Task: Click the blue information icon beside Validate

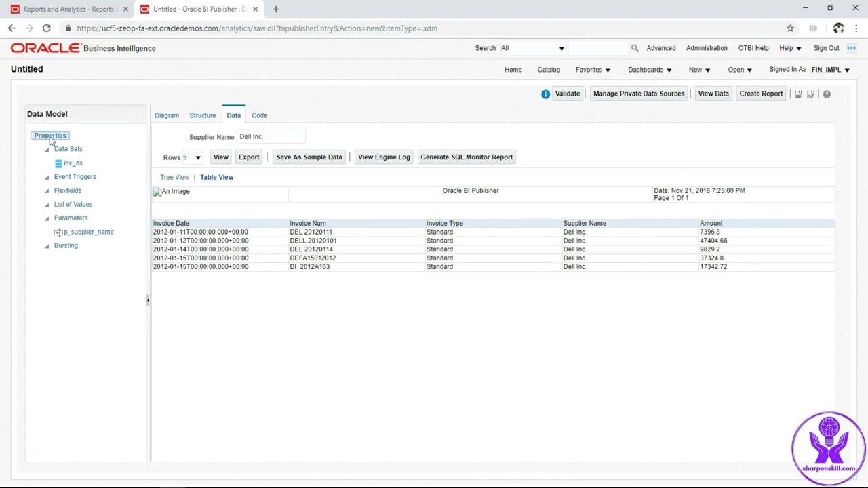Action: click(x=545, y=94)
